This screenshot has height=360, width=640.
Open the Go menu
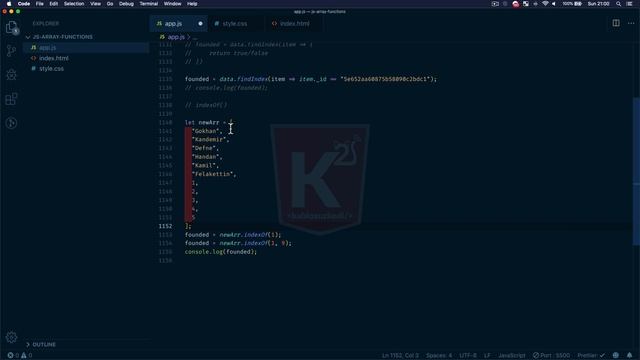[x=110, y=4]
